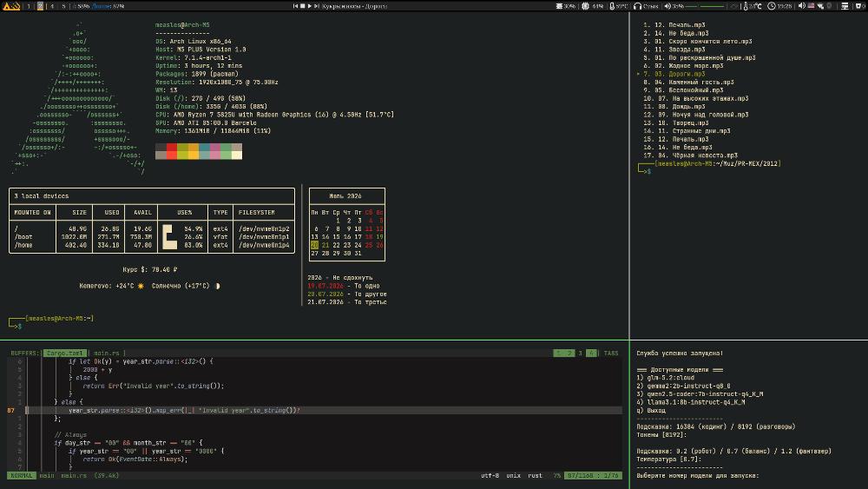Click the CPU temperature thermometer icon

pos(612,6)
